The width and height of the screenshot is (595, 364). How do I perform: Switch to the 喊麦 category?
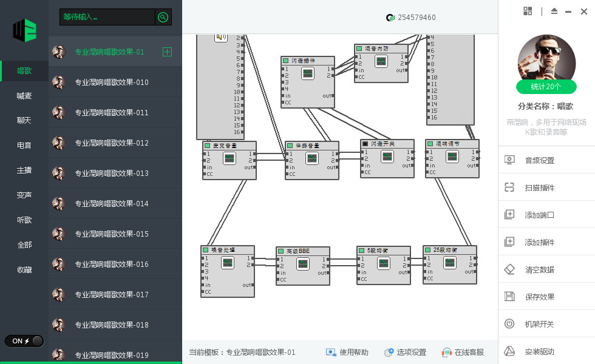[x=24, y=96]
